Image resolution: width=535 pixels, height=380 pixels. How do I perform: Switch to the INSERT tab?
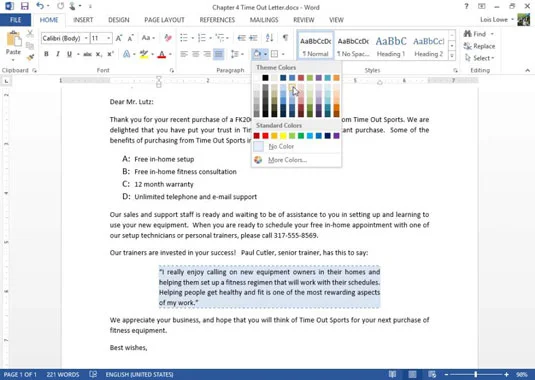pos(83,20)
